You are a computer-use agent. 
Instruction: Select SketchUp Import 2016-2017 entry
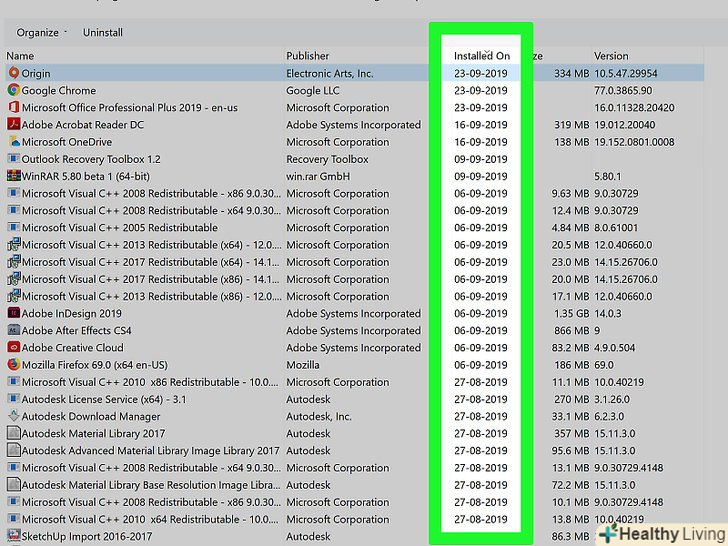click(x=87, y=536)
